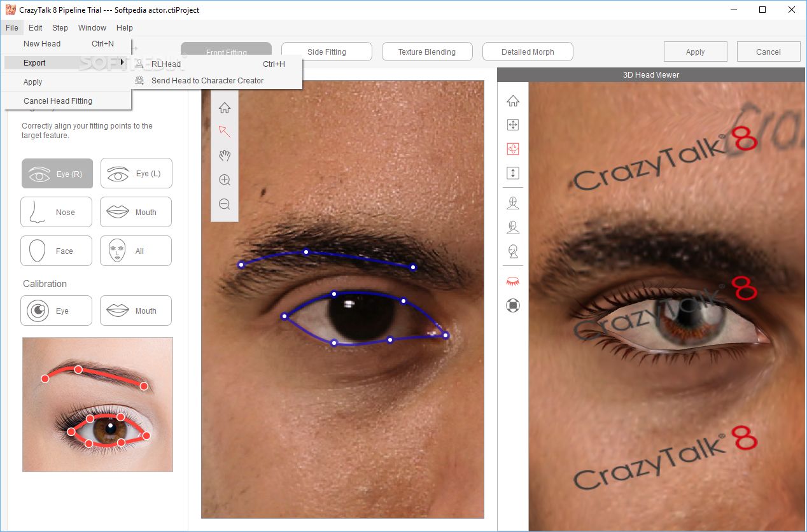Click the eye reference thumbnail image
Screen dimensions: 807x532
(97, 405)
